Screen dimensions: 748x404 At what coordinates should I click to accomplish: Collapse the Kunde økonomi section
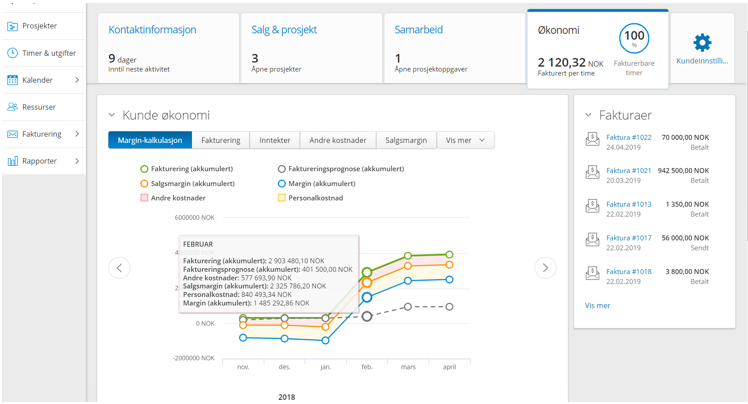pyautogui.click(x=112, y=116)
